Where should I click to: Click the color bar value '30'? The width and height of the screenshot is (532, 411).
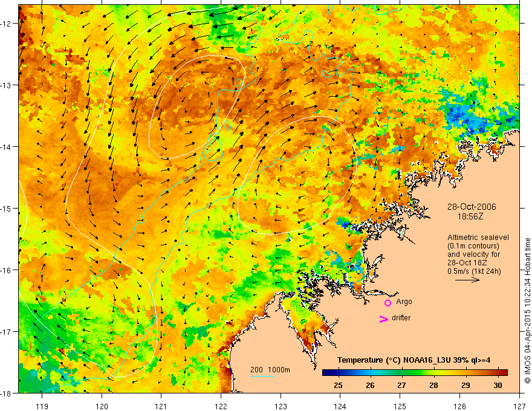pyautogui.click(x=498, y=385)
